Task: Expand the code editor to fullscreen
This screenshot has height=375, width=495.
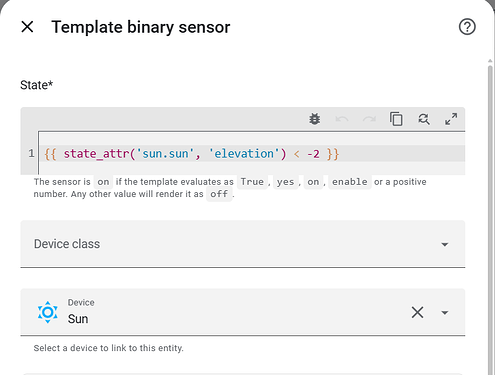Action: point(451,119)
